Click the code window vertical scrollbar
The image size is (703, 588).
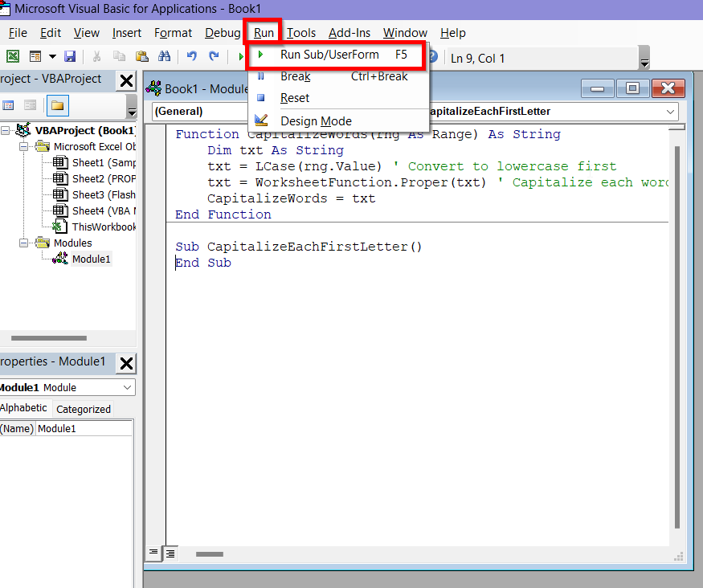(x=677, y=336)
